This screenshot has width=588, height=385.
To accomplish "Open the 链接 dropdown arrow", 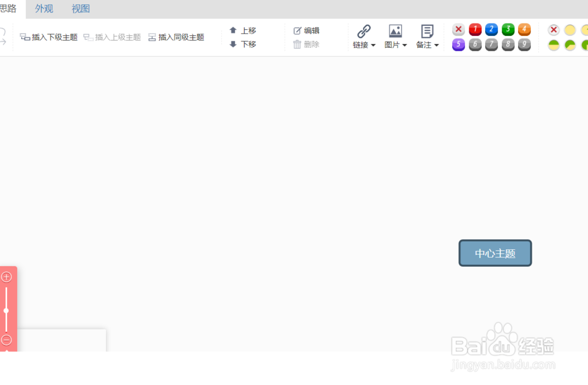I will 373,45.
